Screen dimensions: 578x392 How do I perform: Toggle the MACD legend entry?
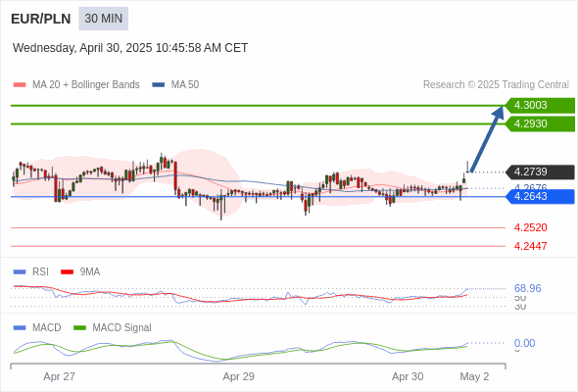click(37, 327)
